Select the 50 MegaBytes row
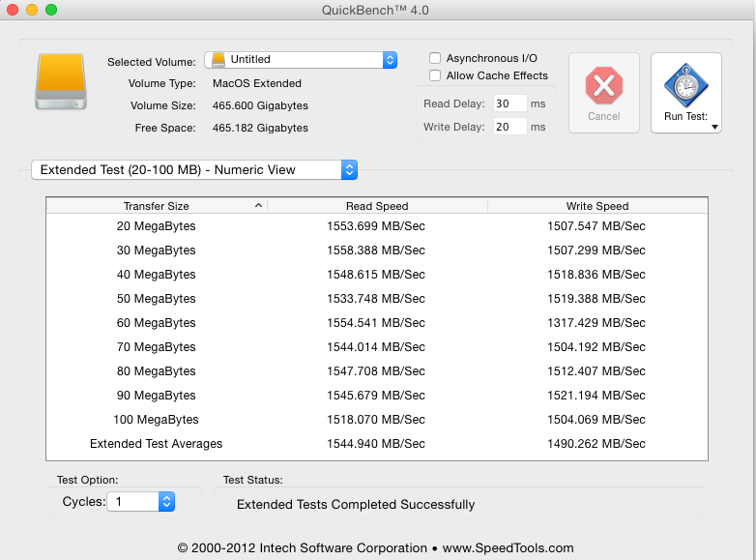The height and width of the screenshot is (560, 756). [377, 299]
